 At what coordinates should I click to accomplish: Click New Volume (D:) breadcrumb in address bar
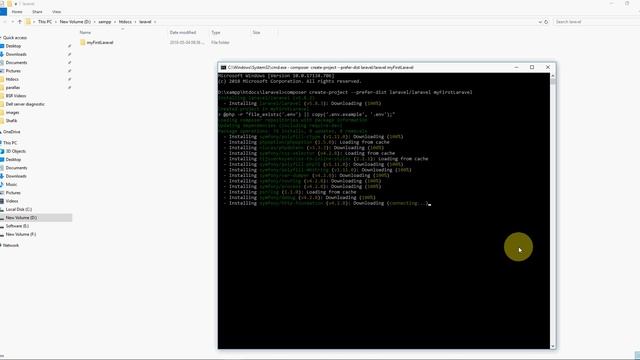point(75,22)
